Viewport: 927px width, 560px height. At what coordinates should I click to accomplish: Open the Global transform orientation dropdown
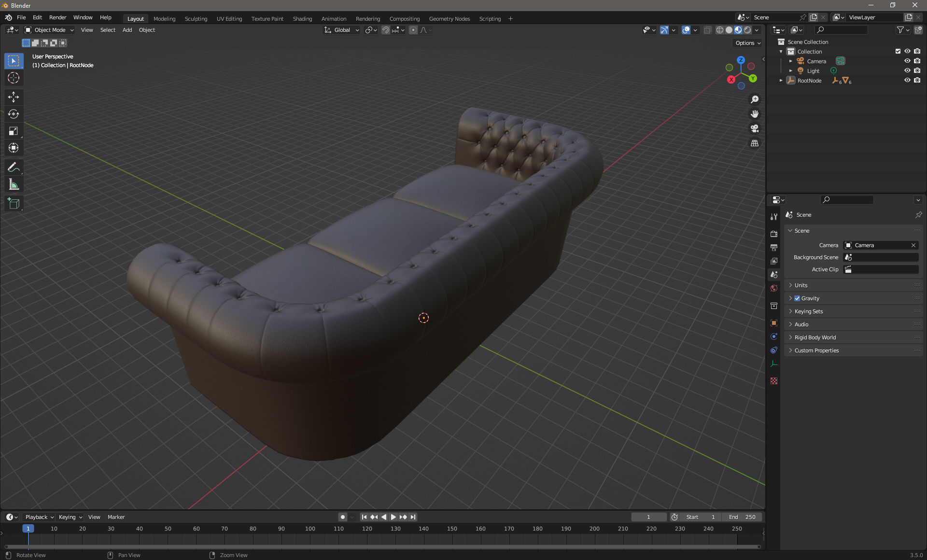342,30
